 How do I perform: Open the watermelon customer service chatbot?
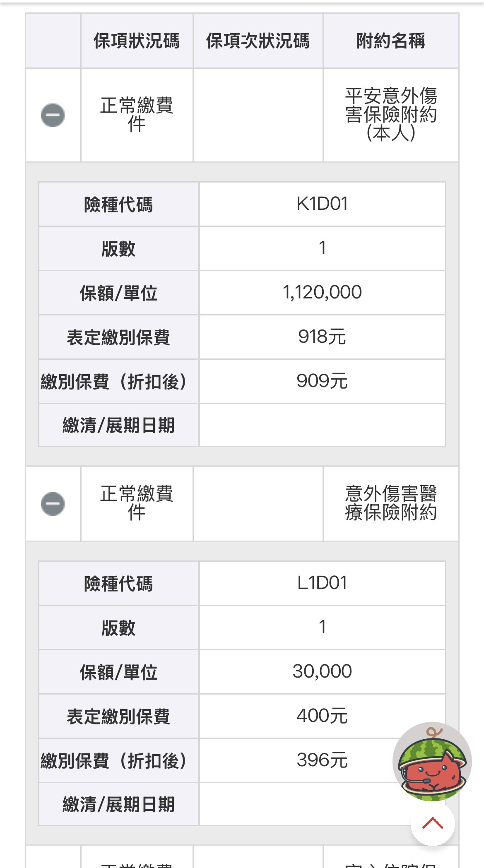432,762
